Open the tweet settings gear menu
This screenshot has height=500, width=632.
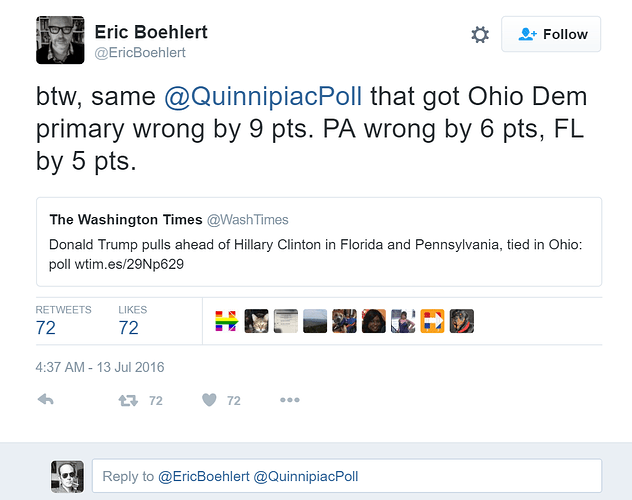click(x=480, y=35)
